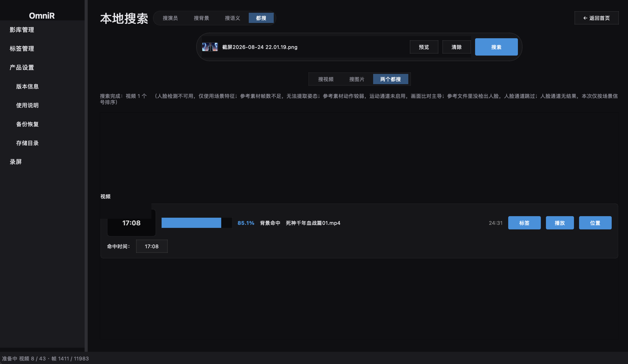Select the 两个都搜 filter tab
Screen dimensions: 628x364
(x=390, y=79)
